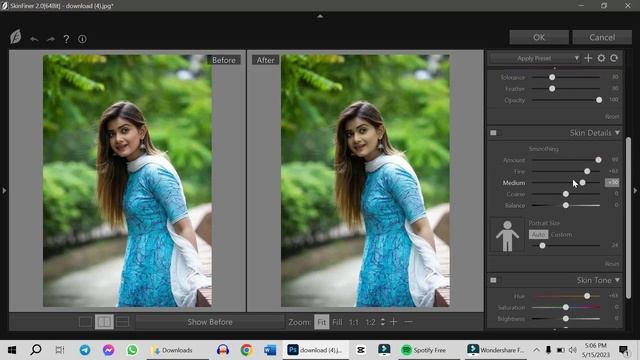
Task: Click OK to apply changes
Action: (539, 37)
